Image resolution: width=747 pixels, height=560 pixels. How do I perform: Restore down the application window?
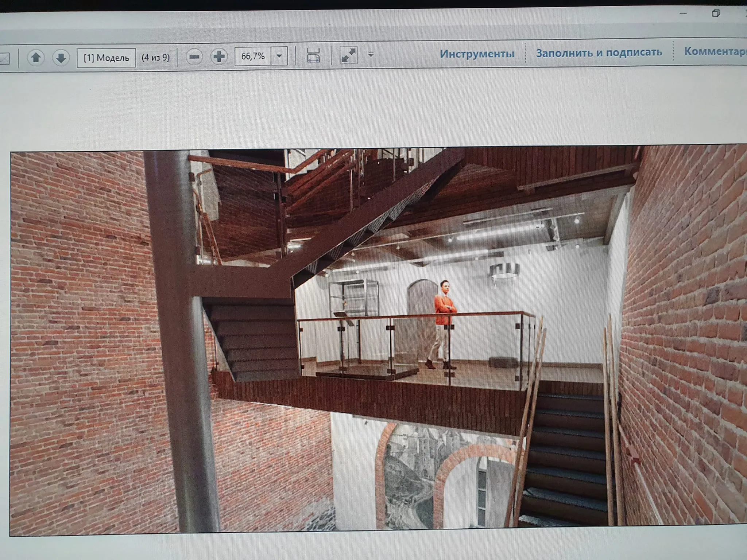(x=716, y=13)
